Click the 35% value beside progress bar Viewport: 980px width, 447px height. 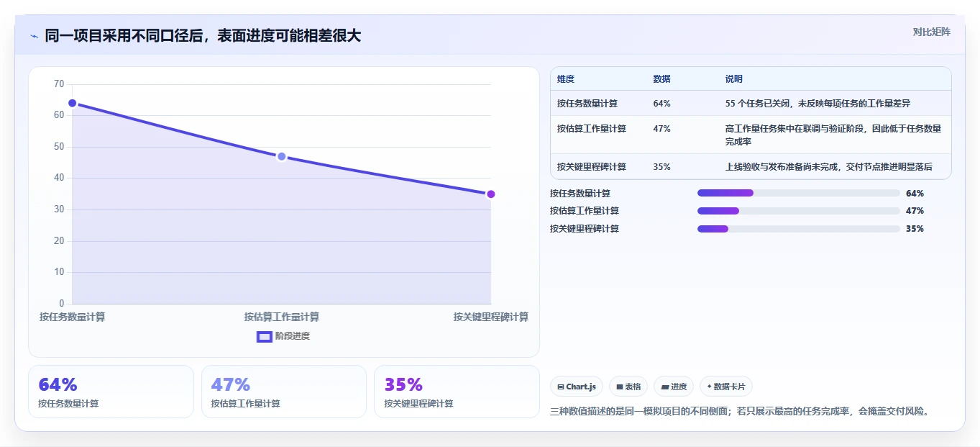click(x=915, y=229)
